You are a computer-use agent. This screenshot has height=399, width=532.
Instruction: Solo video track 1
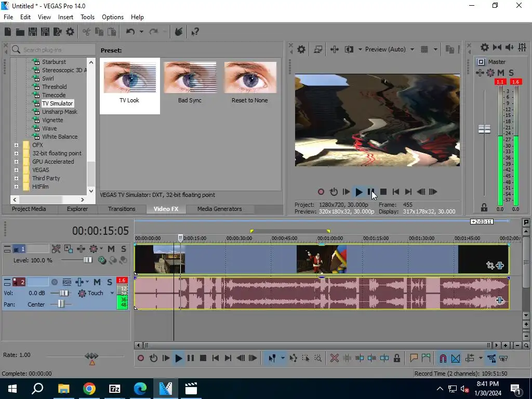click(x=124, y=249)
